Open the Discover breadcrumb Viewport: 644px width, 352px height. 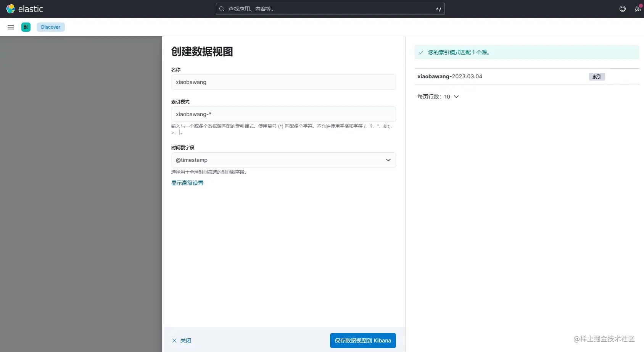[50, 27]
